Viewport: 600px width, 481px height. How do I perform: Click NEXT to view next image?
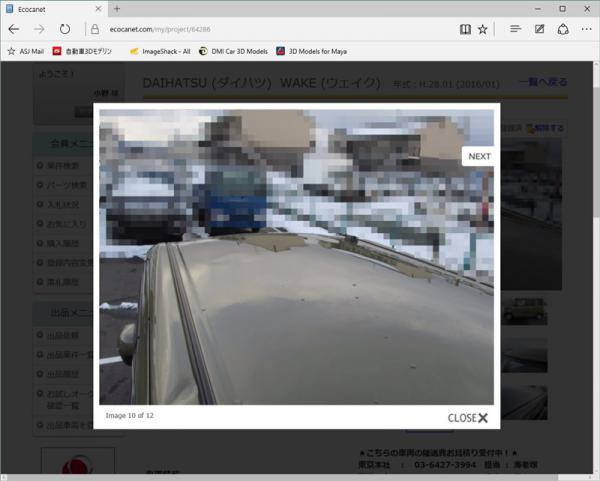(x=479, y=156)
